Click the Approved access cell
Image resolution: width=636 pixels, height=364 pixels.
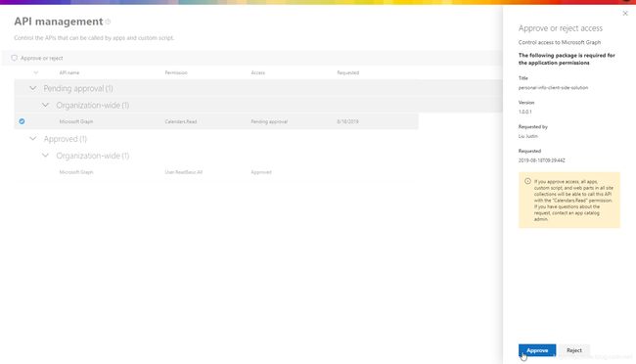click(x=261, y=172)
